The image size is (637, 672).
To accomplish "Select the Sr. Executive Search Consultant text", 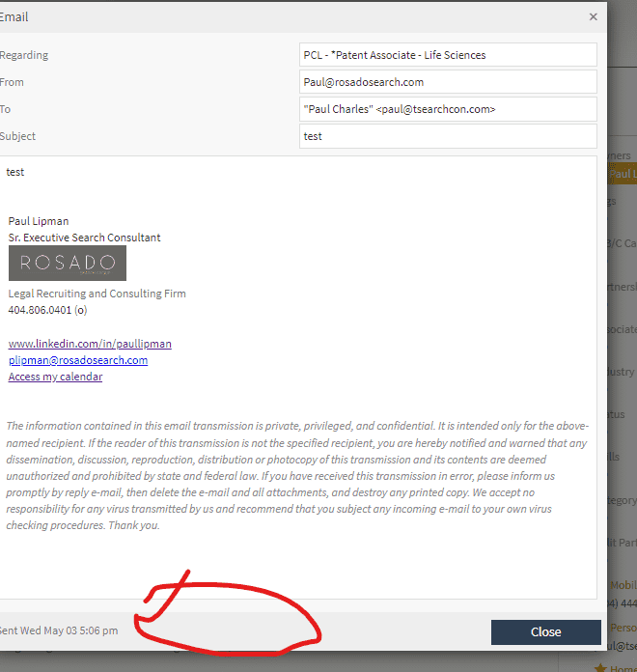I will 84,238.
